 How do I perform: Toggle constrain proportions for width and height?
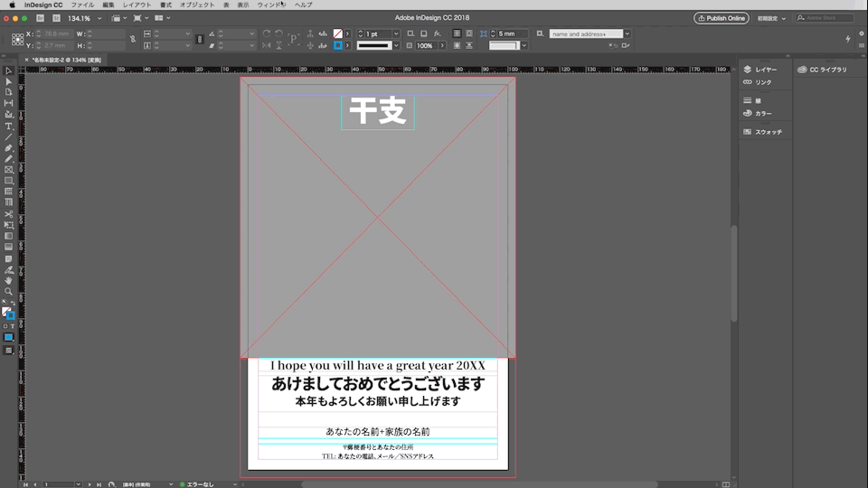tap(132, 39)
